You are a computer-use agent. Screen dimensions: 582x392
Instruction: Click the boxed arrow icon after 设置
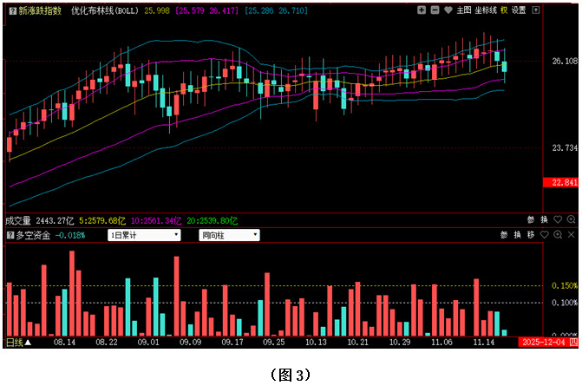(535, 10)
